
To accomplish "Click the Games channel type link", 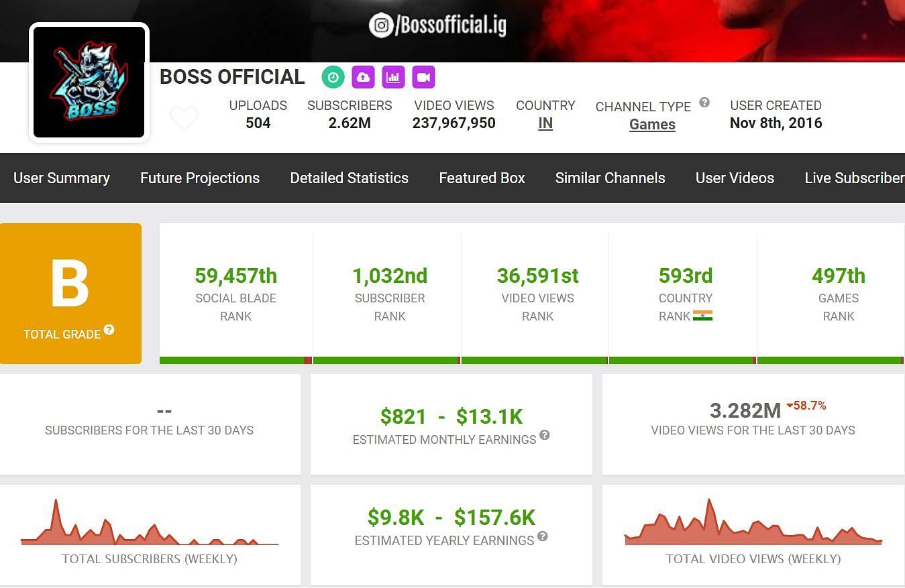I will click(x=652, y=125).
